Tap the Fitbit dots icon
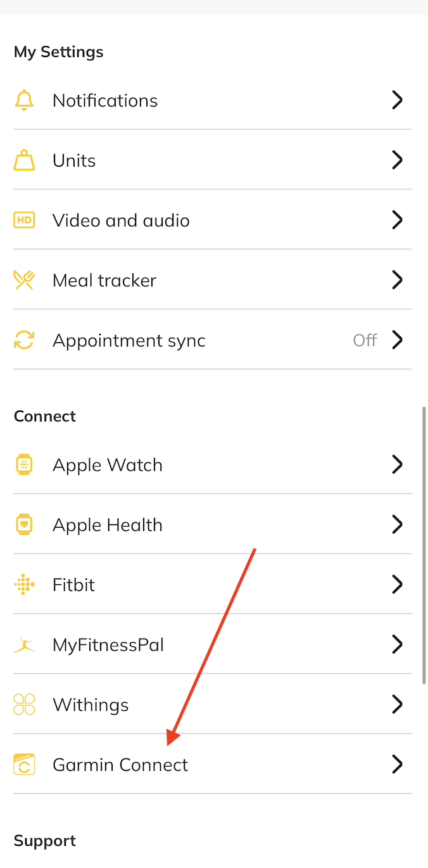Screen dimensions: 428x868 click(x=24, y=584)
